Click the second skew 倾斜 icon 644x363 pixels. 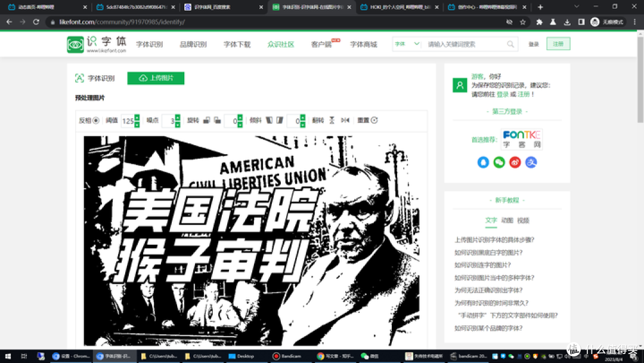click(280, 120)
